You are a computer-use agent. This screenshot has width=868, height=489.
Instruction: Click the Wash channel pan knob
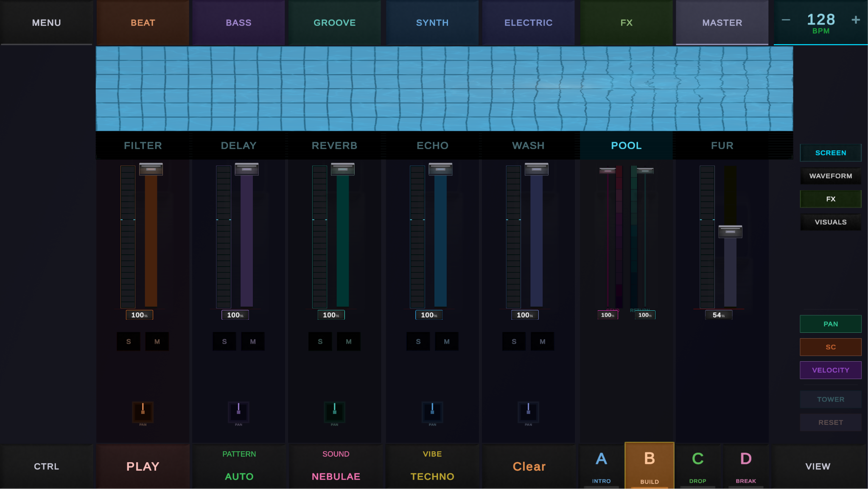pyautogui.click(x=528, y=411)
